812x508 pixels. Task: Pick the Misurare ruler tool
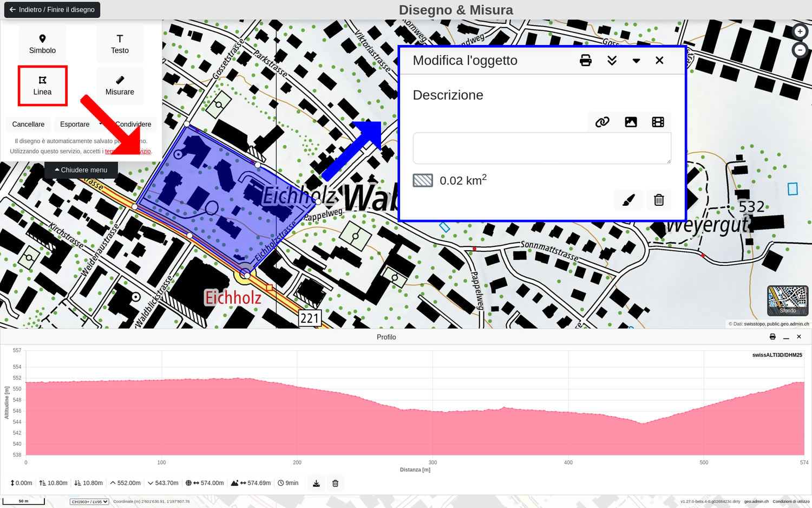(x=120, y=86)
